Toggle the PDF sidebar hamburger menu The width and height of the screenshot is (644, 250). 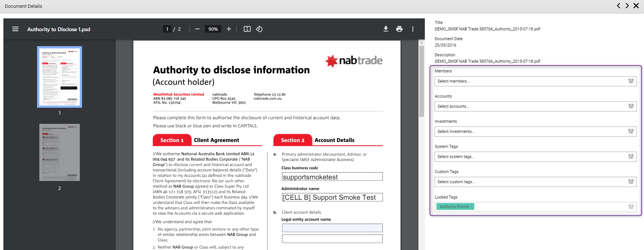pyautogui.click(x=15, y=29)
